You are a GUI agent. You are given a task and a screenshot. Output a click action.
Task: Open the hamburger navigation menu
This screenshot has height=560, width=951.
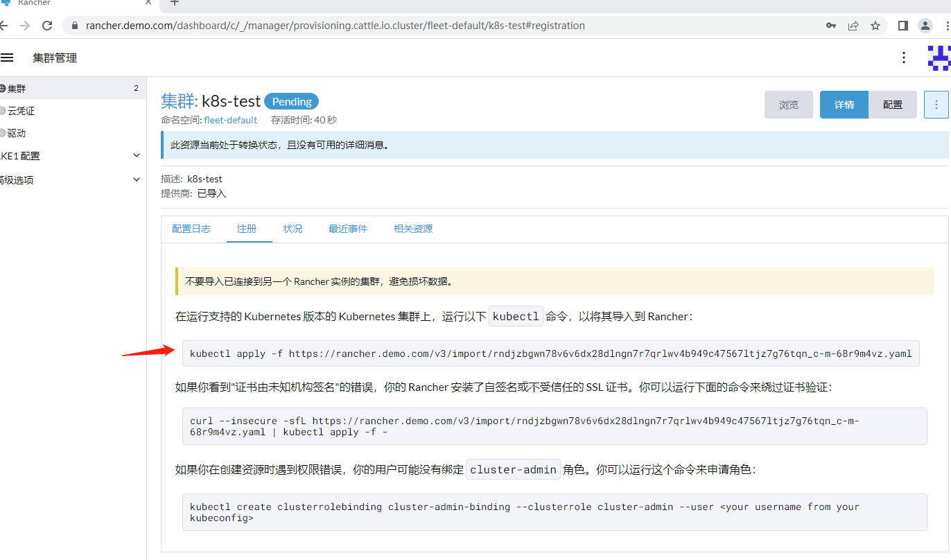[x=6, y=58]
